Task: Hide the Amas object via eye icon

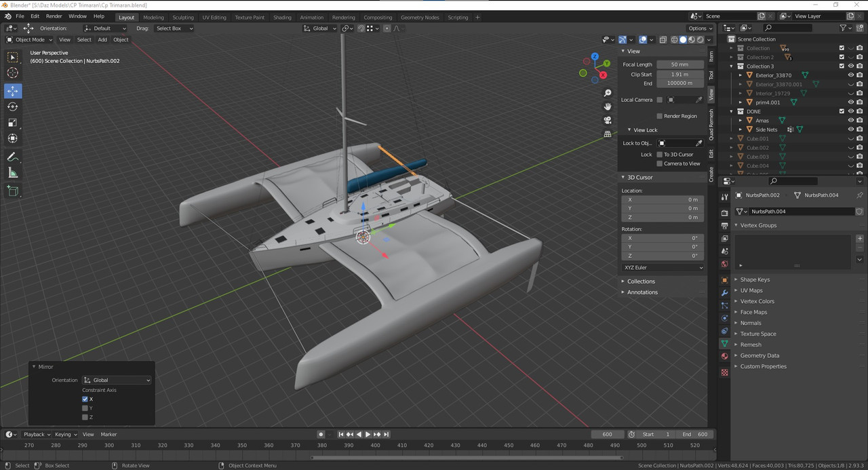Action: click(850, 121)
